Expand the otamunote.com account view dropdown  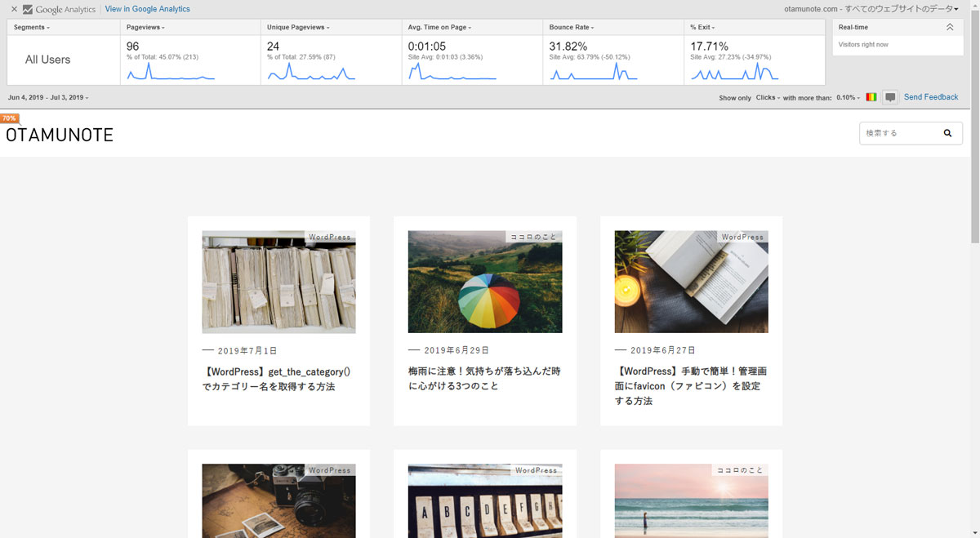(870, 9)
